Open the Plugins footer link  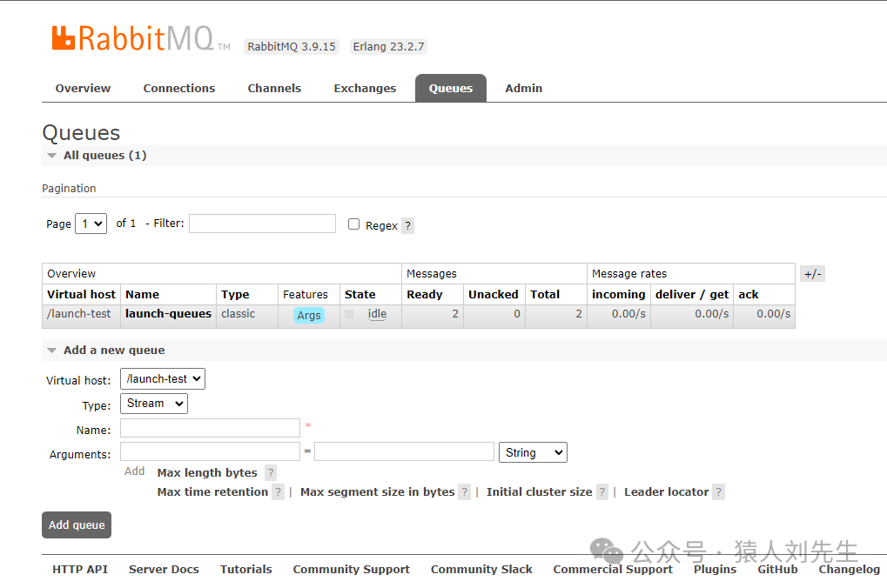pyautogui.click(x=715, y=570)
